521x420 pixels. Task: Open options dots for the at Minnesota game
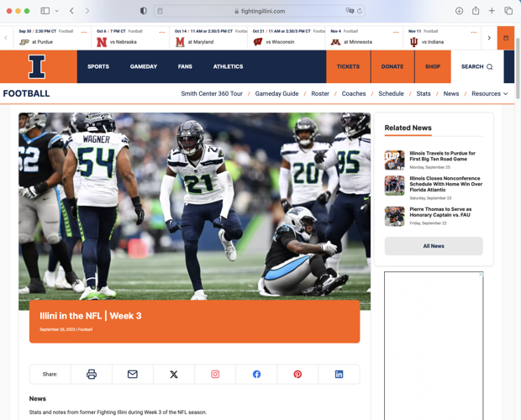click(396, 32)
